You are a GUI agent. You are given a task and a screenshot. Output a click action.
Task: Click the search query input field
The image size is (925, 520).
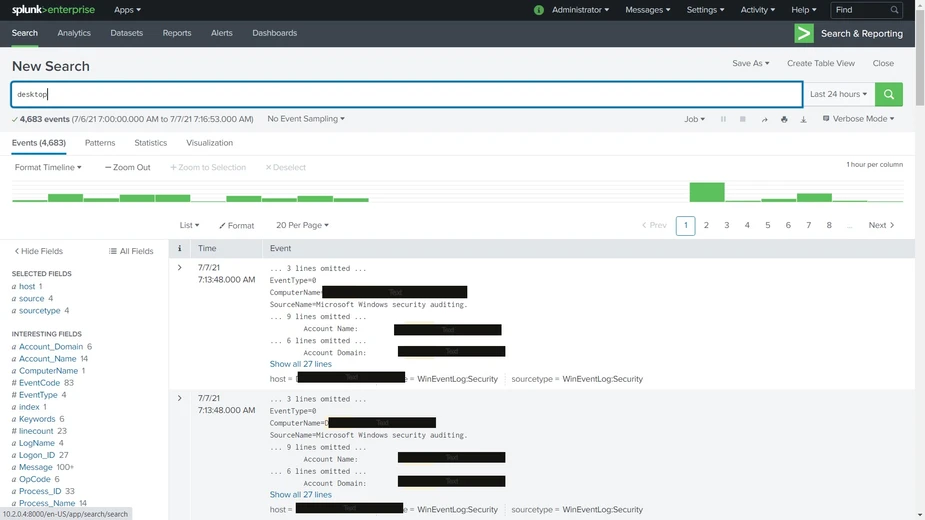(x=407, y=94)
